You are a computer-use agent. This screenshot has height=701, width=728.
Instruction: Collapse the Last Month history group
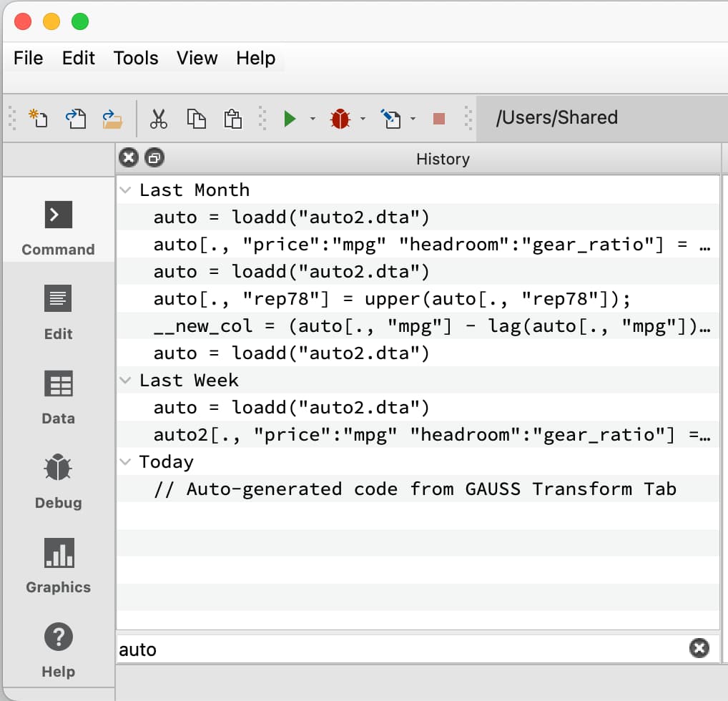pyautogui.click(x=126, y=190)
